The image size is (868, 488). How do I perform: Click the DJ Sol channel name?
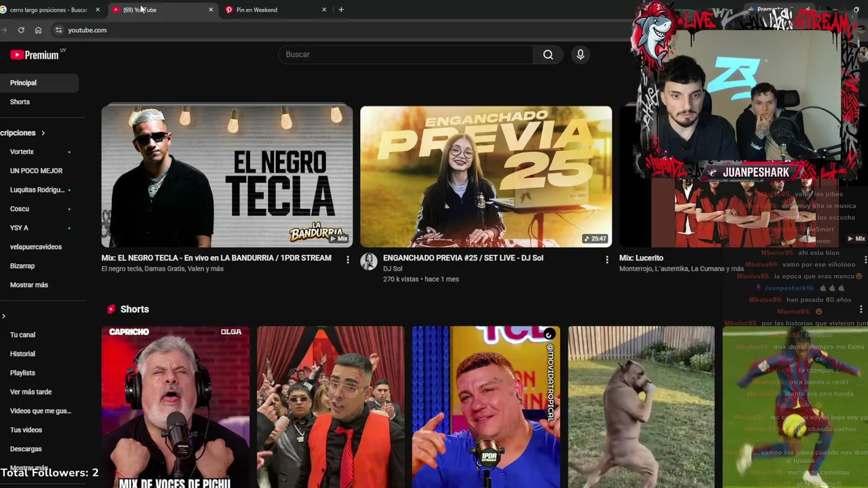[x=393, y=269]
